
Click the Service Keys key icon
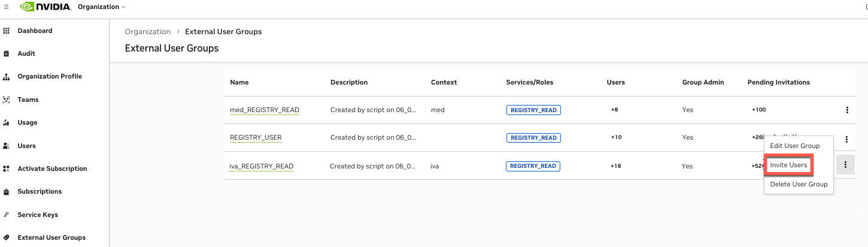(7, 215)
